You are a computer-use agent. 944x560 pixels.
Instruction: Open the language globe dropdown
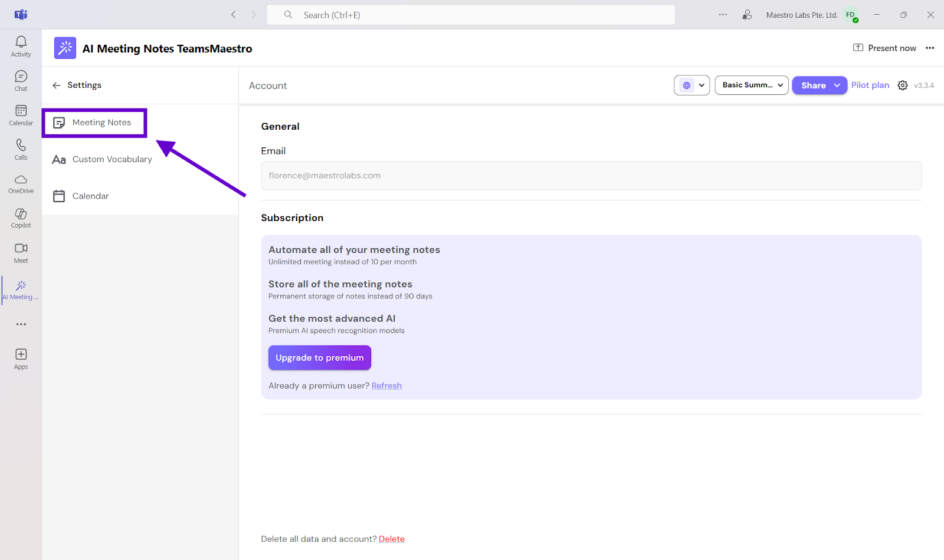coord(692,85)
